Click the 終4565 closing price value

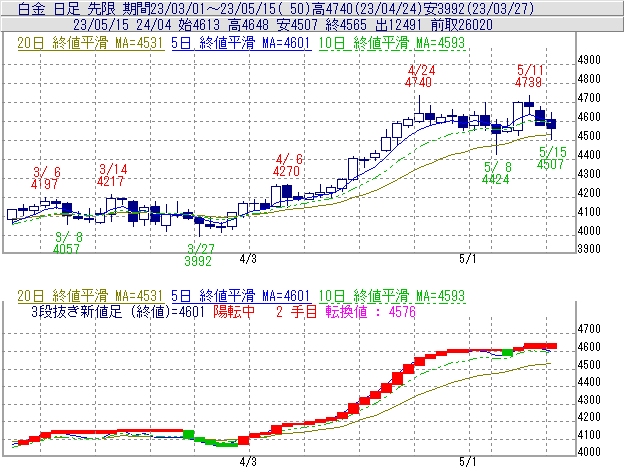346,25
